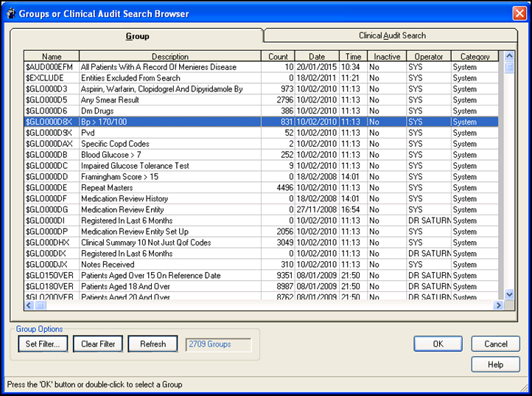Screen dimensions: 532x396
Task: Switch to the Clinical Audit Search tab
Action: tap(391, 35)
